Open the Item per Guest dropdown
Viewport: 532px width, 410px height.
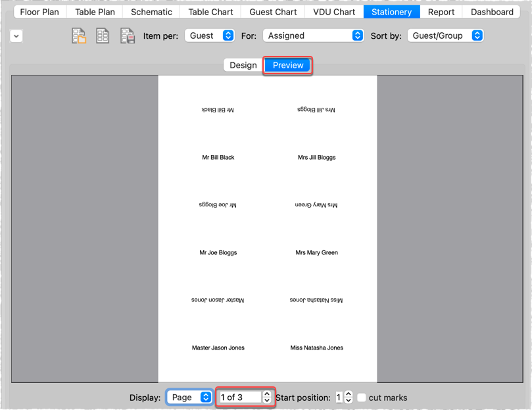[209, 35]
